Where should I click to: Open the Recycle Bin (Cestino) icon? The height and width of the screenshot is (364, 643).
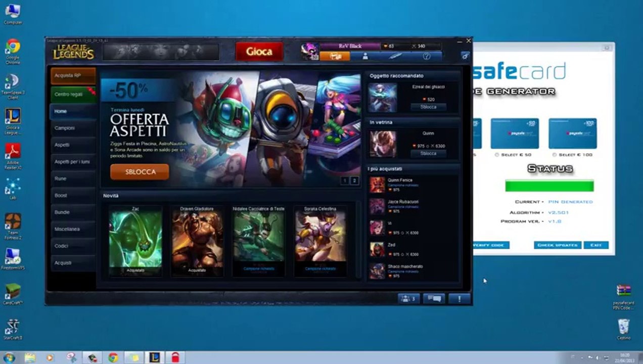coord(623,329)
